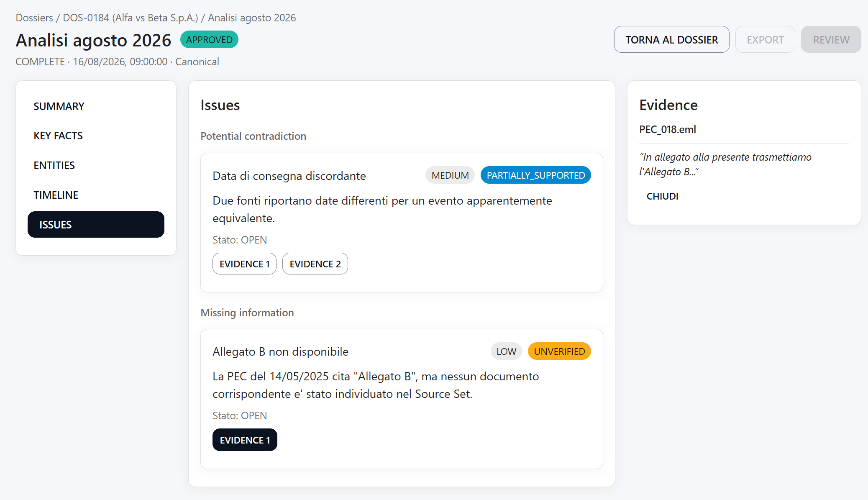Click the LOW severity badge
The width and height of the screenshot is (868, 500).
506,351
